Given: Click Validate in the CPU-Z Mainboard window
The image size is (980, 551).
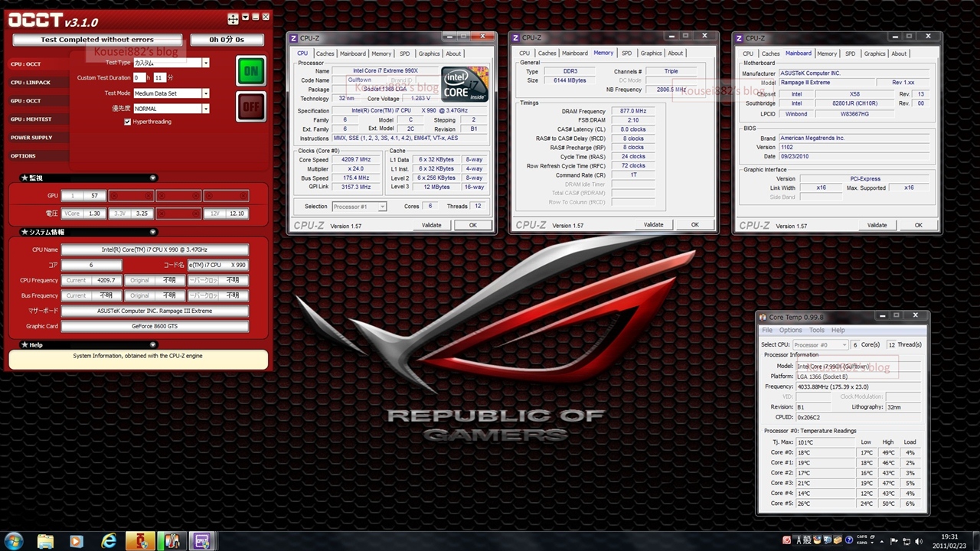Looking at the screenshot, I should click(x=877, y=225).
